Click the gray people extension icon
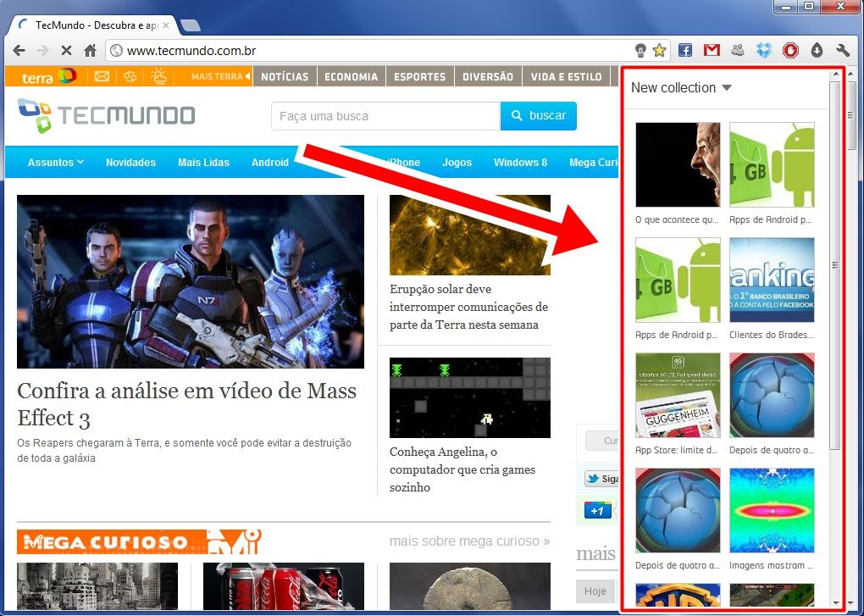The image size is (864, 616). [738, 51]
